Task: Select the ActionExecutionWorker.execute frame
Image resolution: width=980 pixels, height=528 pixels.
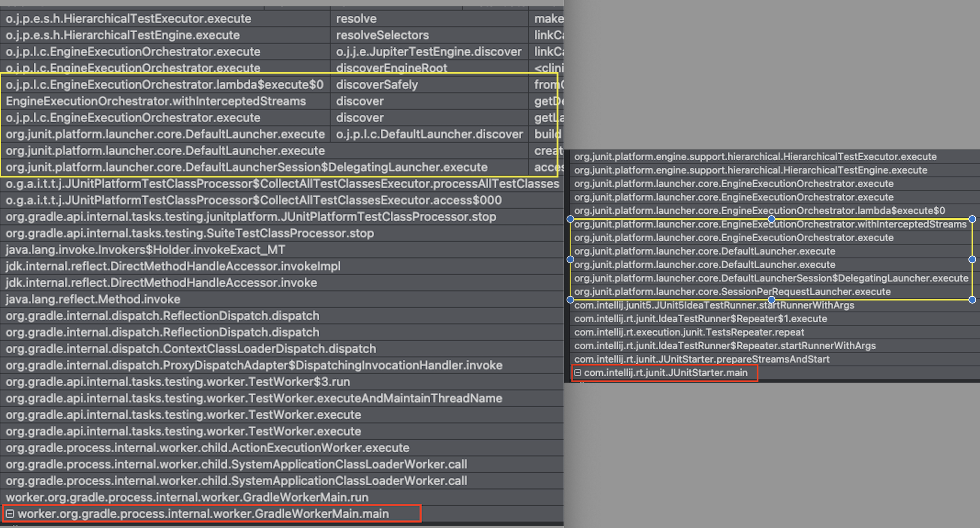Action: (x=207, y=448)
